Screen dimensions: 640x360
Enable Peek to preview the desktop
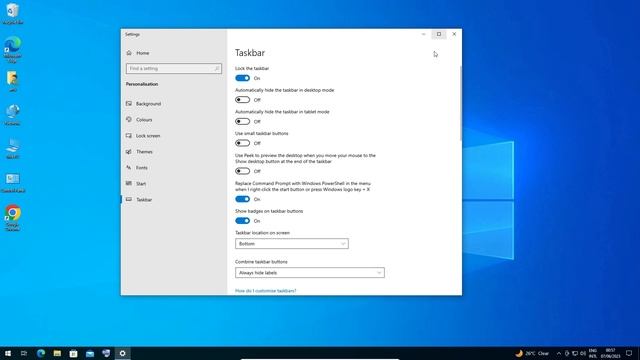[242, 171]
